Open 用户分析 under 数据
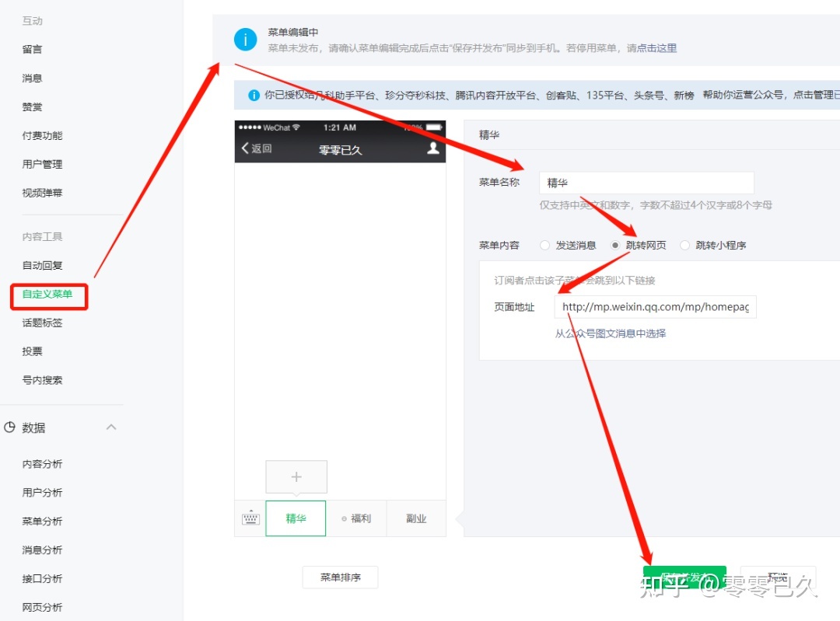 pos(42,493)
